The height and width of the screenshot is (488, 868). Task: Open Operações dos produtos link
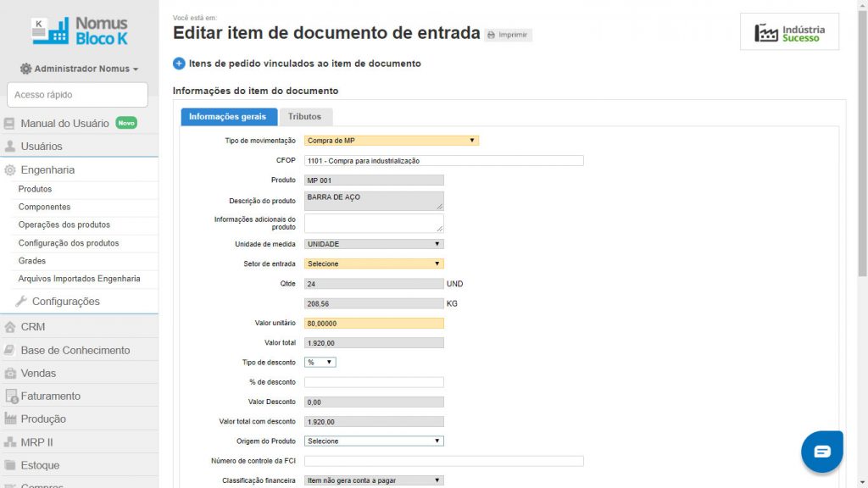tap(64, 225)
